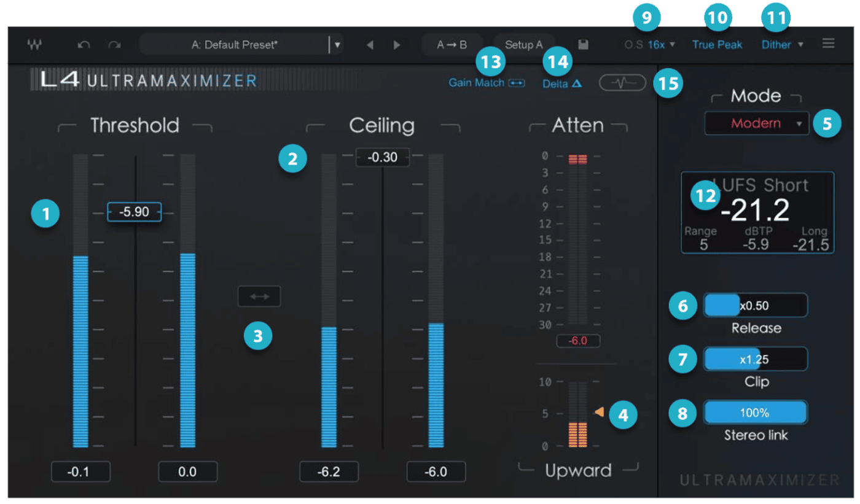Click the Ceiling -0.30 handle
This screenshot has width=860, height=504.
[x=383, y=158]
